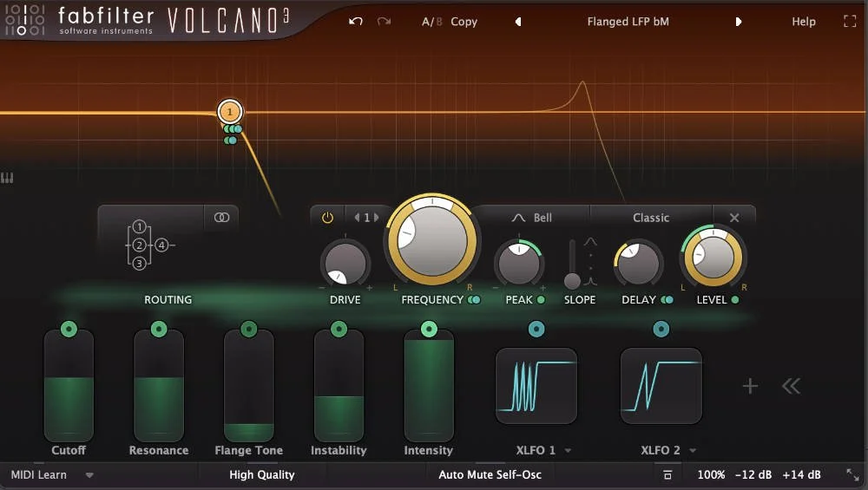Click XLFO 2 modulation source button

661,329
